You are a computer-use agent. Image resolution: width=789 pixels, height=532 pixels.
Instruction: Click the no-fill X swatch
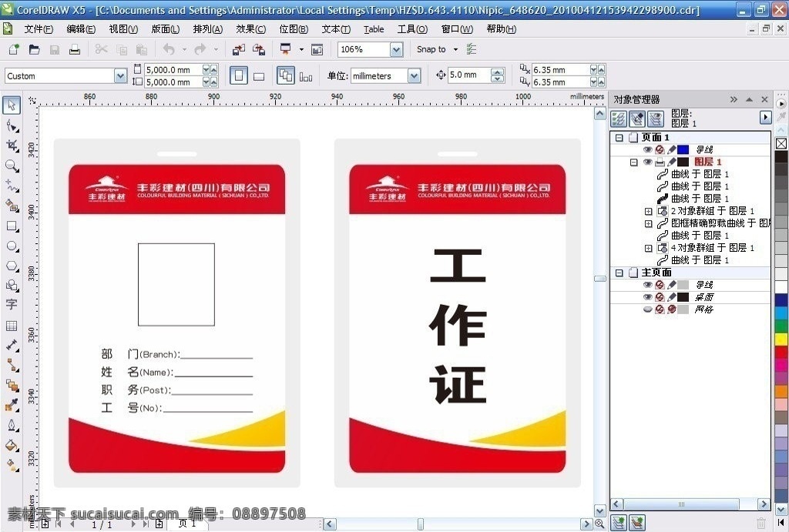tap(781, 144)
